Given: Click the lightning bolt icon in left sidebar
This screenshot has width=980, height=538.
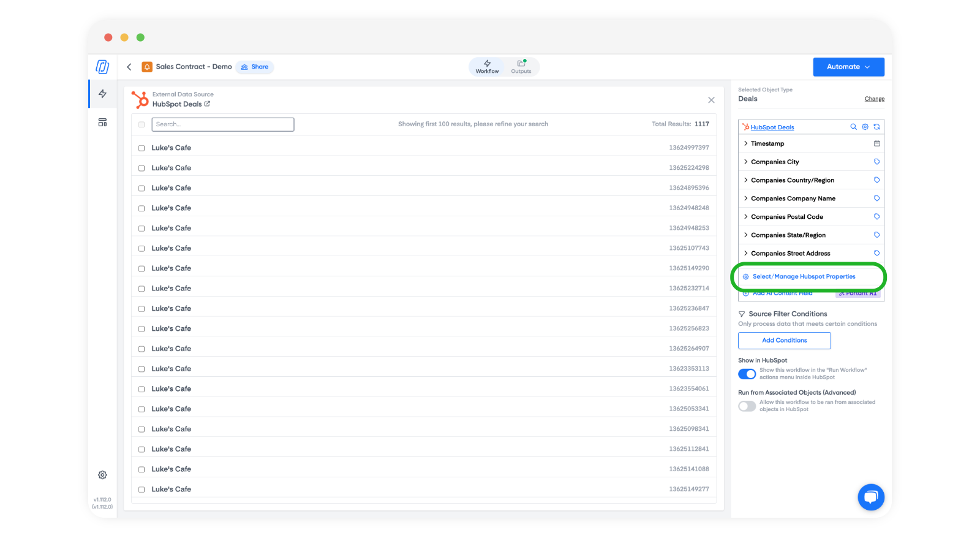Looking at the screenshot, I should click(102, 94).
